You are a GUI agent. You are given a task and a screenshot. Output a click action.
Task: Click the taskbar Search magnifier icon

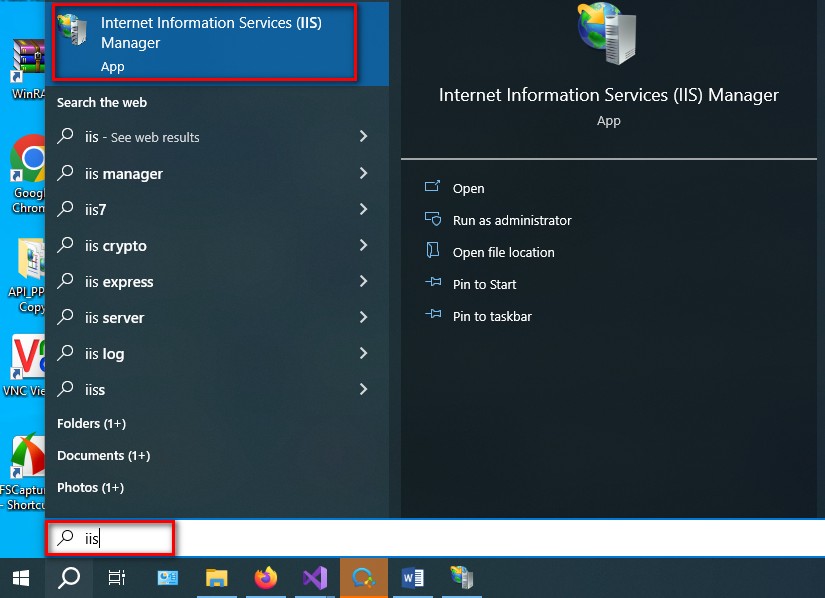pyautogui.click(x=69, y=578)
